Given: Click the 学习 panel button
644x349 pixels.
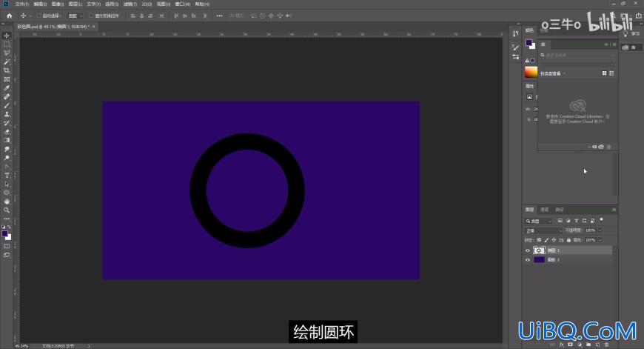Looking at the screenshot, I should tap(631, 33).
